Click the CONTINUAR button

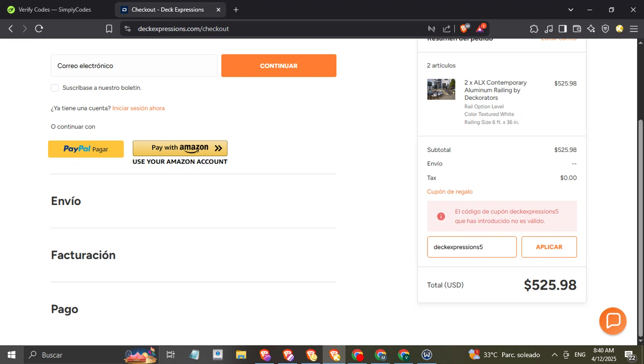279,66
